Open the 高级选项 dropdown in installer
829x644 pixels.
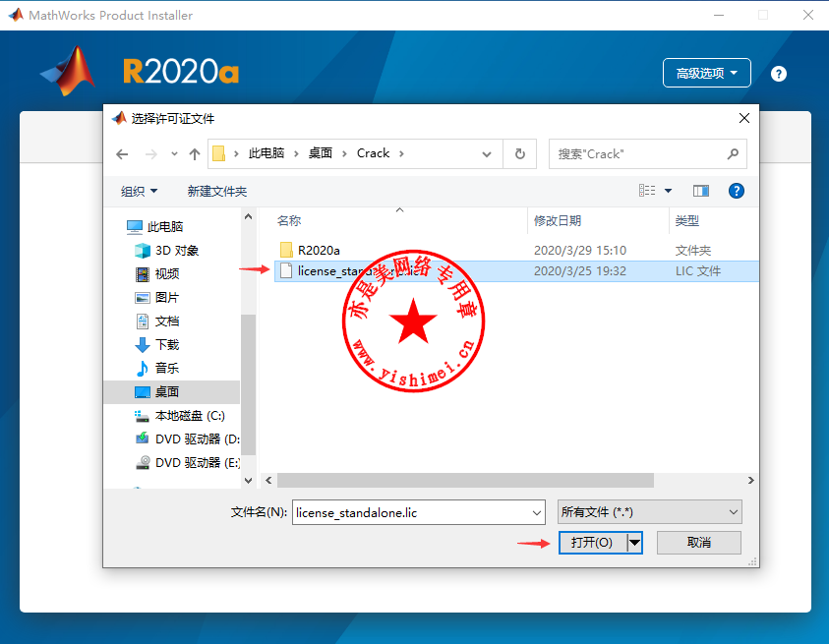pos(706,73)
